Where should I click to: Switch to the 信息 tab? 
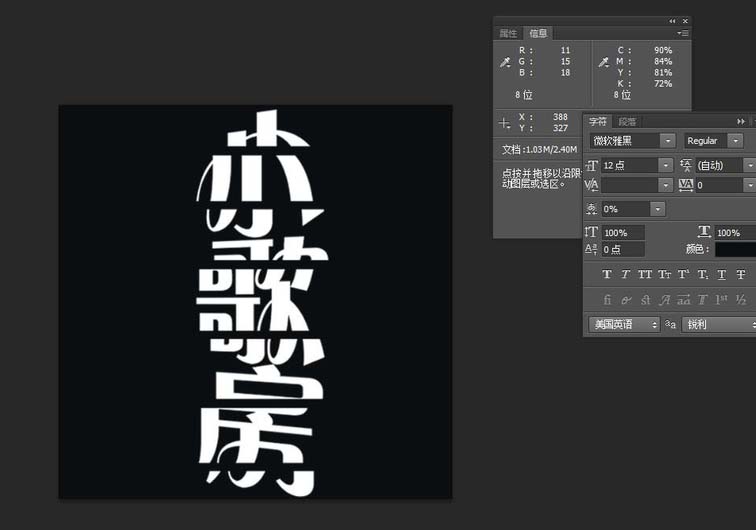pos(538,33)
